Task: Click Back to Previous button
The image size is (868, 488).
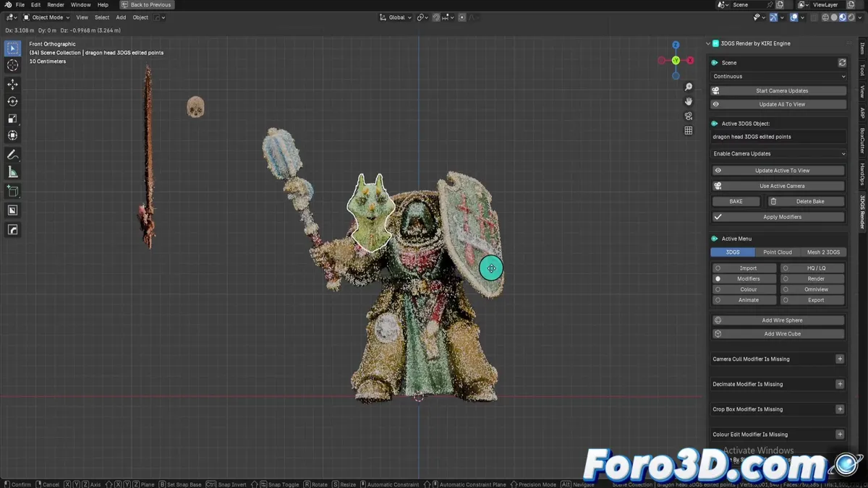Action: tap(145, 5)
